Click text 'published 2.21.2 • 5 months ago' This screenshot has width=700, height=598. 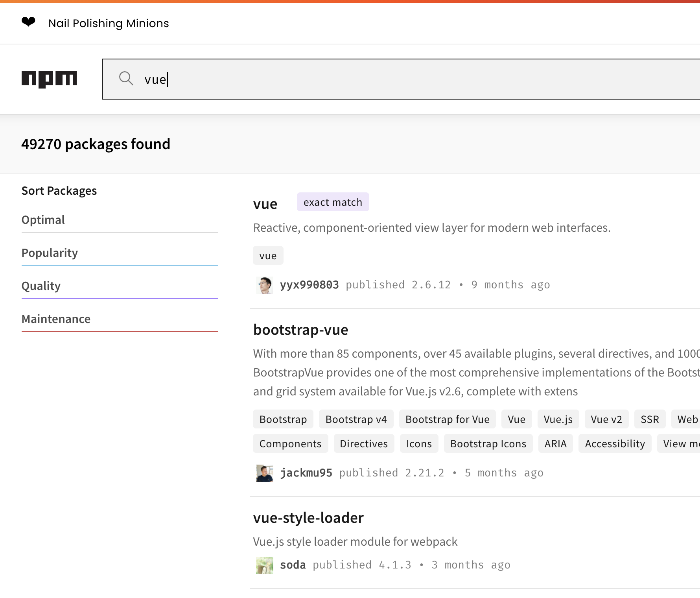[441, 473]
